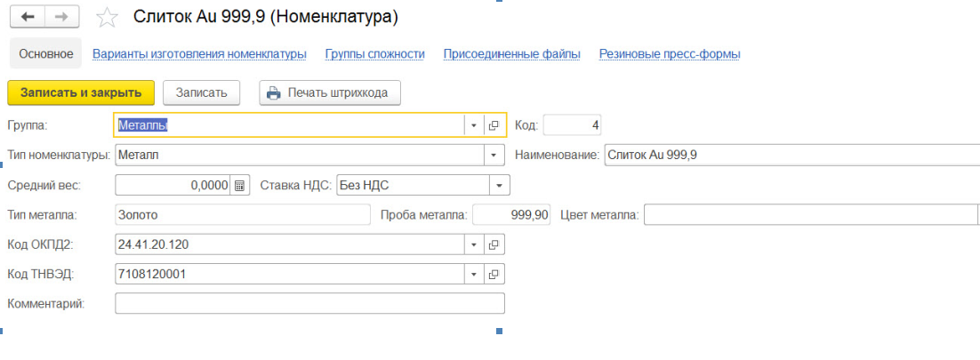Open calculator in Средний вес field
980x360 pixels.
239,186
